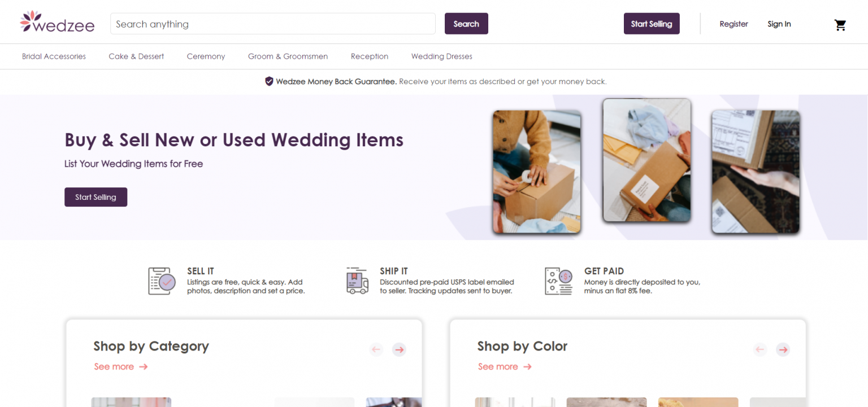Click the Sell It clipboard icon
The height and width of the screenshot is (407, 868).
pyautogui.click(x=162, y=281)
